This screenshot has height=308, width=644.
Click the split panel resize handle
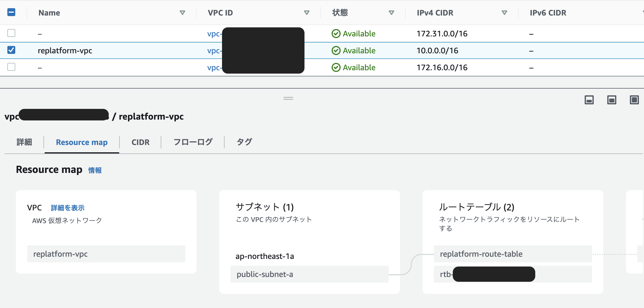click(x=288, y=98)
